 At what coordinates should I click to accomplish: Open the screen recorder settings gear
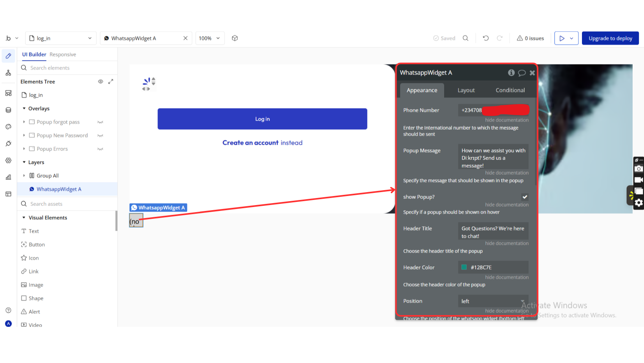tap(639, 203)
